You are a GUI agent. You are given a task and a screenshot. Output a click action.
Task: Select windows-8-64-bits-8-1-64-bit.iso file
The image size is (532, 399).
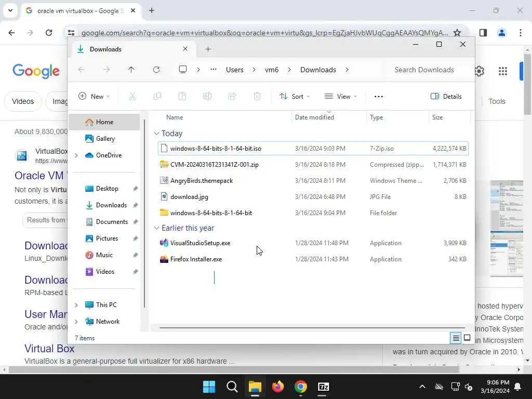coord(313,148)
